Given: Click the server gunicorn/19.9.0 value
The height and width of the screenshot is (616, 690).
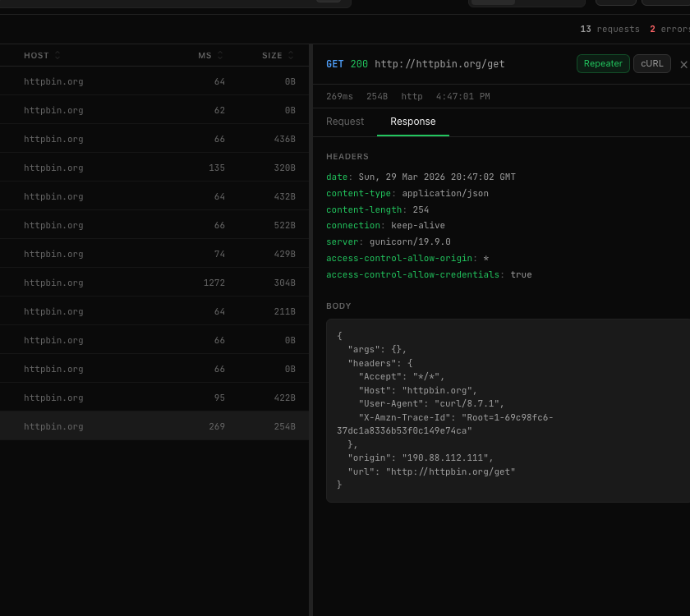Looking at the screenshot, I should click(x=410, y=241).
